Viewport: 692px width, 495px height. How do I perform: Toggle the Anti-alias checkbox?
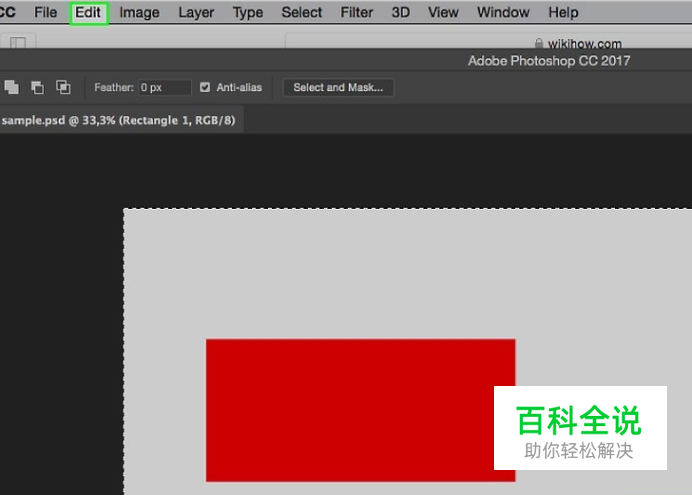[205, 87]
